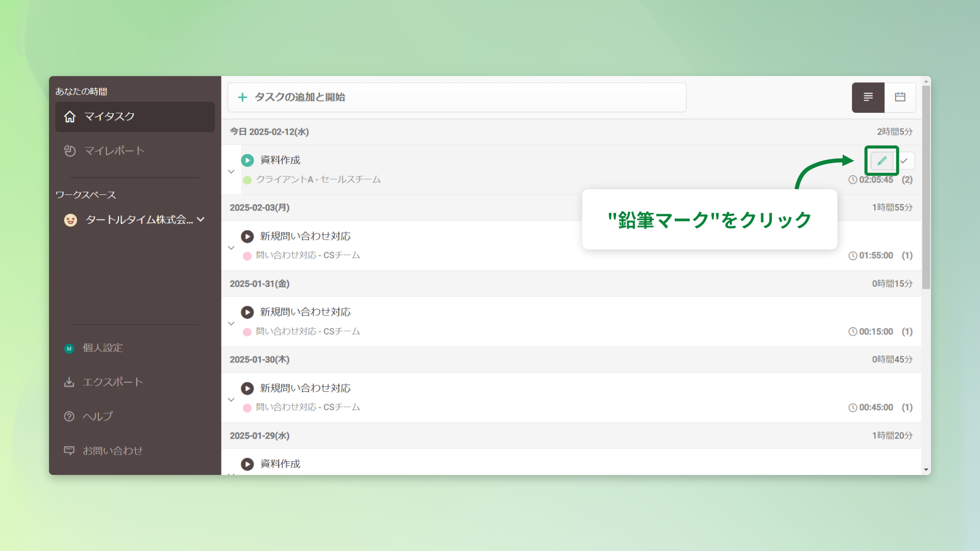Image resolution: width=980 pixels, height=551 pixels.
Task: Expand the 資料作成 task details chevron
Action: (231, 171)
